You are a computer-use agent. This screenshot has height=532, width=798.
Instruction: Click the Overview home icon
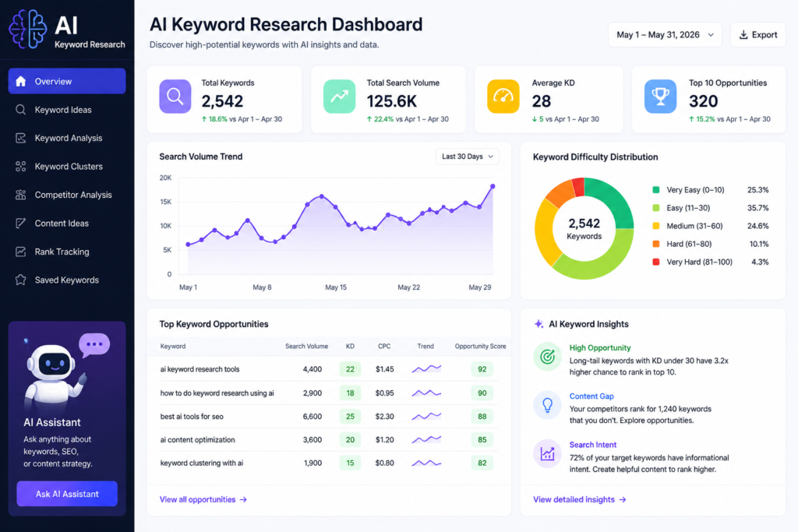point(21,81)
